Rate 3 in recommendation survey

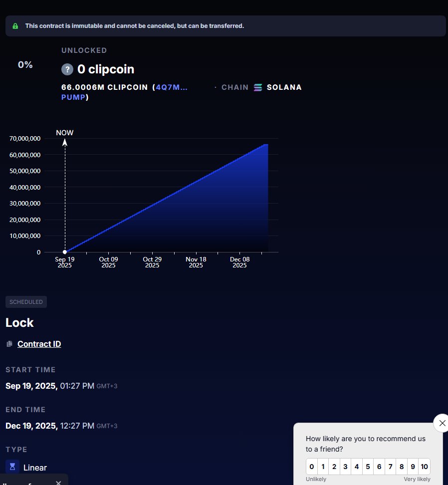345,467
